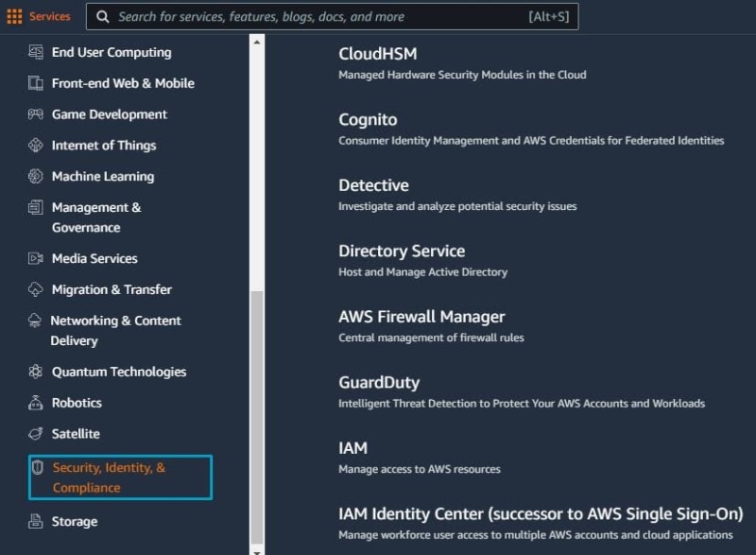
Task: Open the GuardDuty service
Action: coord(379,382)
